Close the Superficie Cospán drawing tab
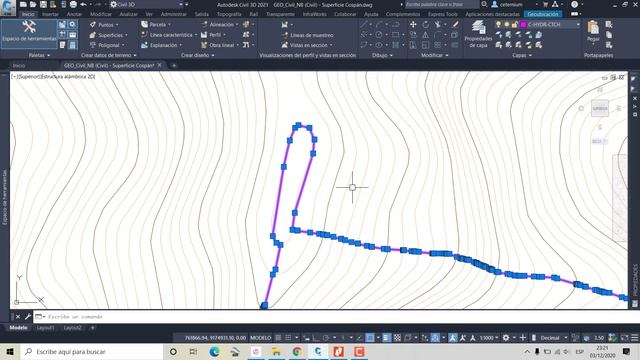 160,65
